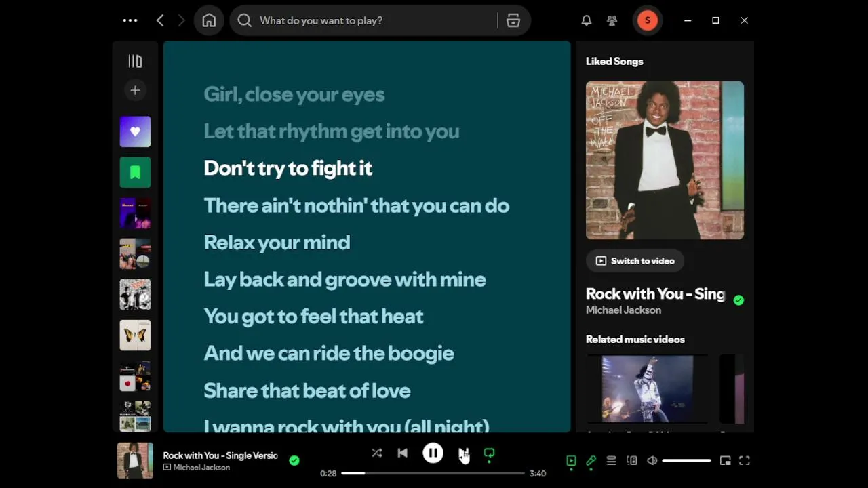
Task: Open the 'Liked Songs' header link
Action: click(x=614, y=61)
